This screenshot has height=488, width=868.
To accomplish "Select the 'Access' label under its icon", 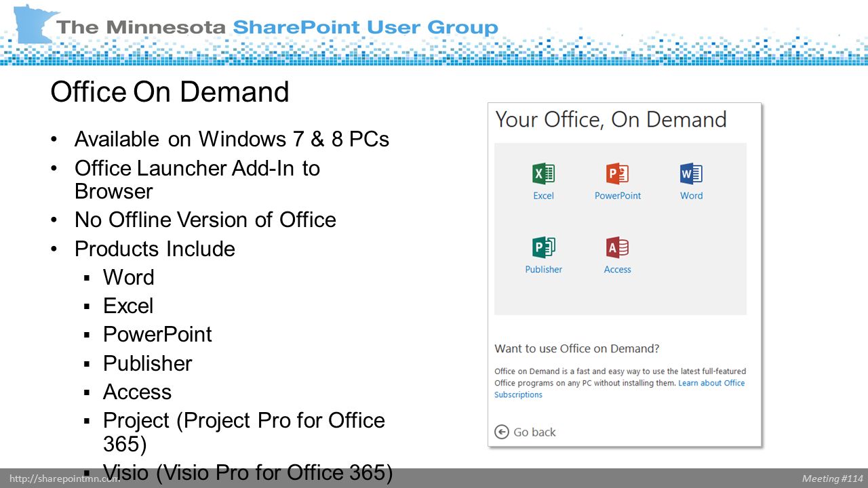I will [617, 270].
